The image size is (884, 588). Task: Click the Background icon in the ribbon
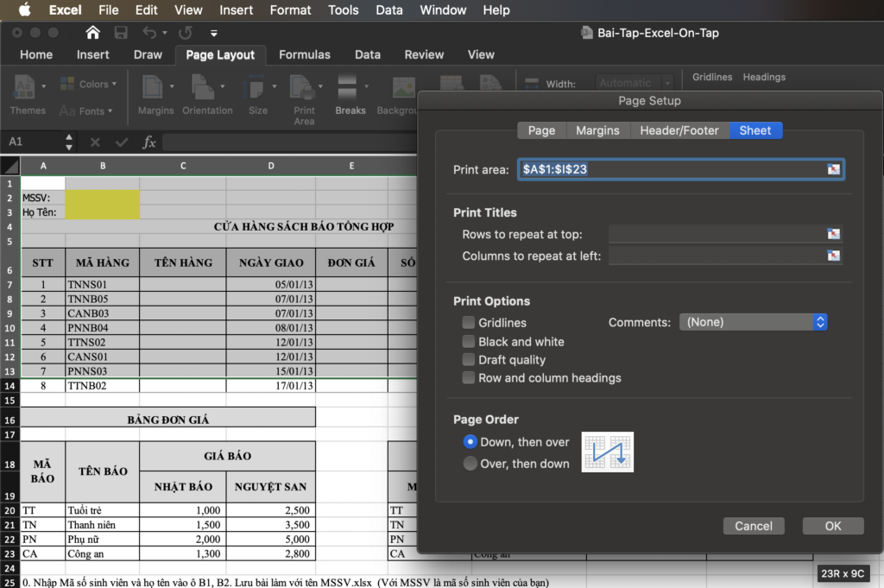403,87
